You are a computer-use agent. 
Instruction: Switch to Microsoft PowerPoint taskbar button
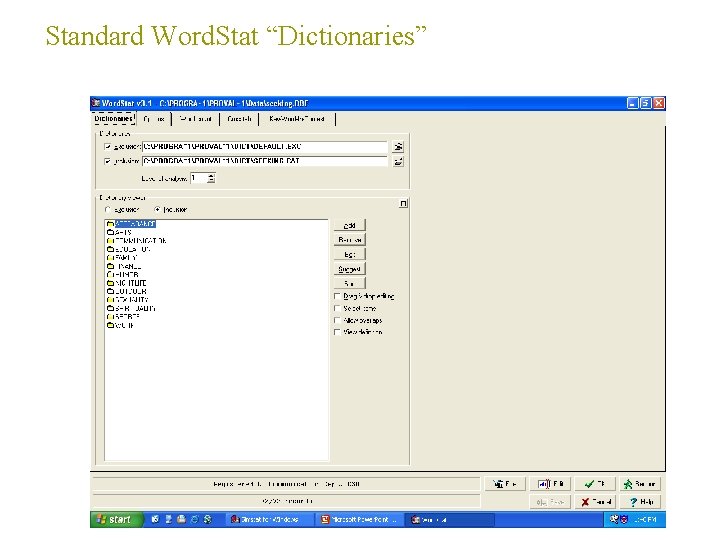[x=360, y=519]
